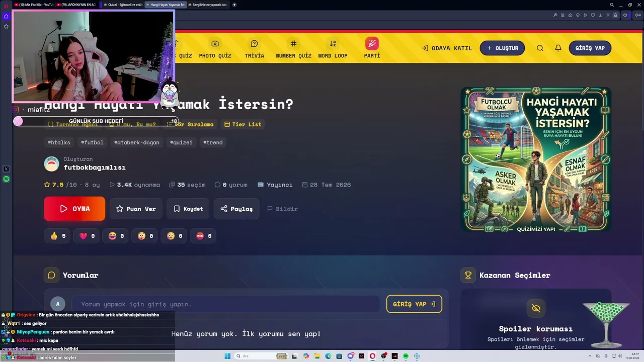This screenshot has width=644, height=362.
Task: Open Spotify in Opera sidebar
Action: 6,179
